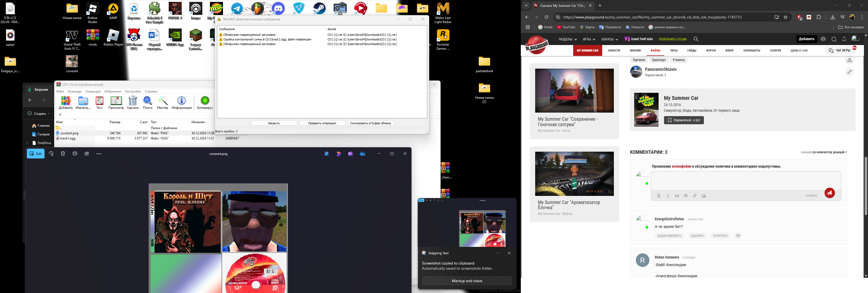Click the 'ответить' reply link under comment
The image size is (868, 293).
[x=720, y=236]
